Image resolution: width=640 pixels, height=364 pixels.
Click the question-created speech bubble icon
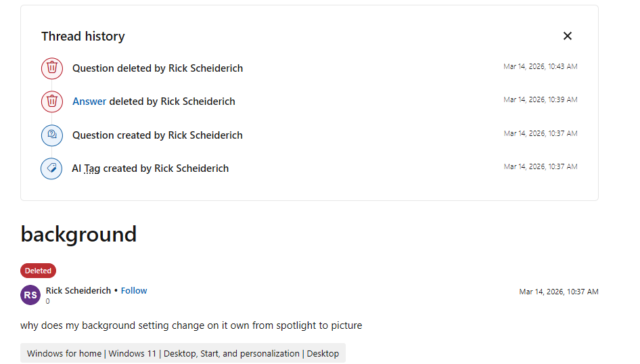51,135
